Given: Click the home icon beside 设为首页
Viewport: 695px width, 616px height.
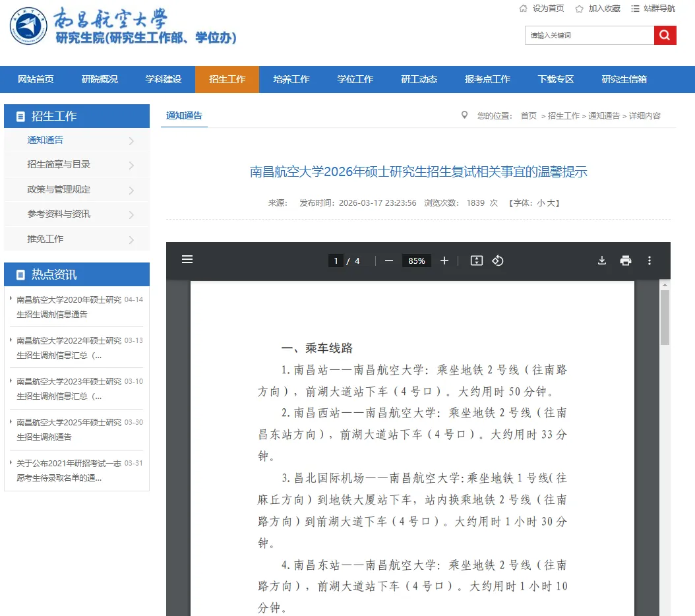Looking at the screenshot, I should click(x=523, y=9).
